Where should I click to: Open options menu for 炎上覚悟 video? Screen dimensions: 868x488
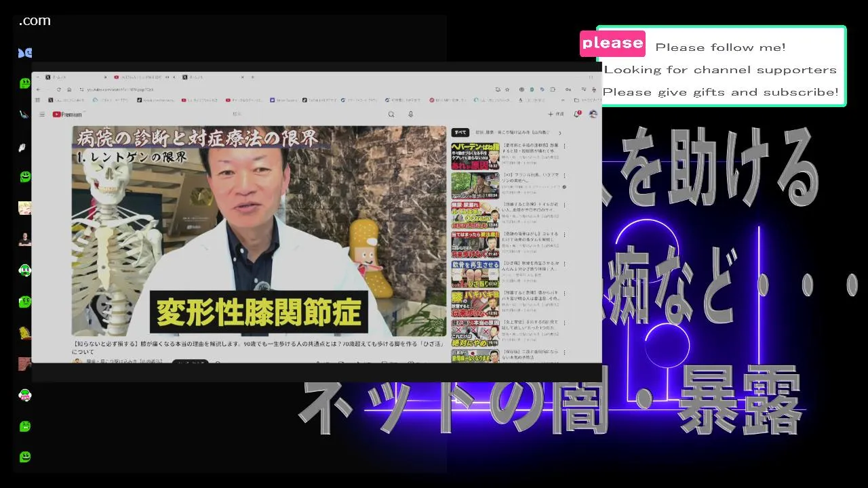564,323
